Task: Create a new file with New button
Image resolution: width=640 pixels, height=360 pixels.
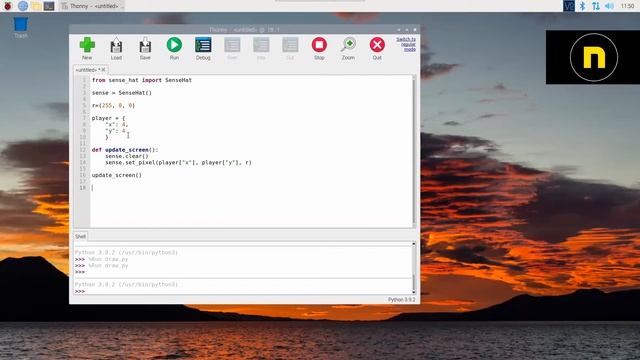Action: [87, 48]
